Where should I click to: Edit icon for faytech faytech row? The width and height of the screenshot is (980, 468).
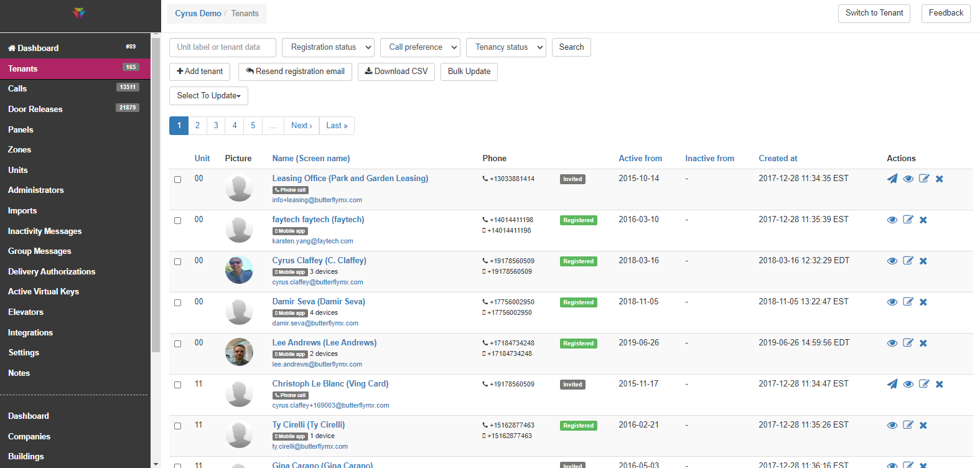908,220
